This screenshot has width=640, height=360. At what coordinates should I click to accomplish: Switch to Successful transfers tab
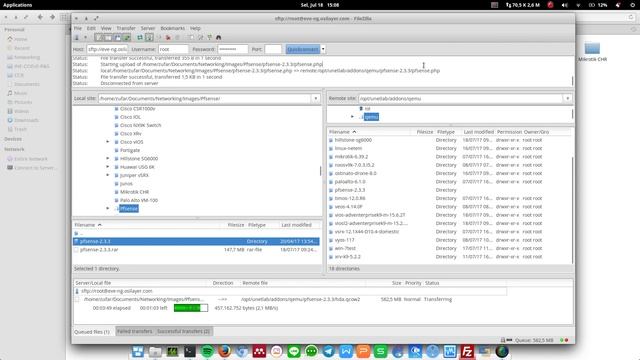point(184,331)
